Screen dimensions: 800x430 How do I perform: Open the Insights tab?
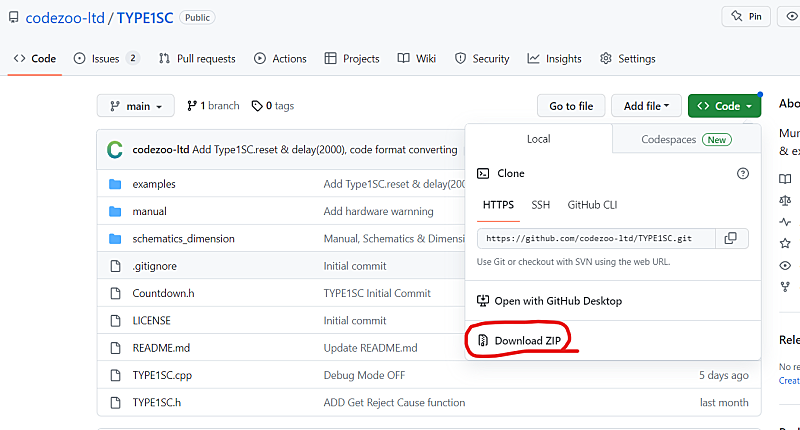[555, 59]
